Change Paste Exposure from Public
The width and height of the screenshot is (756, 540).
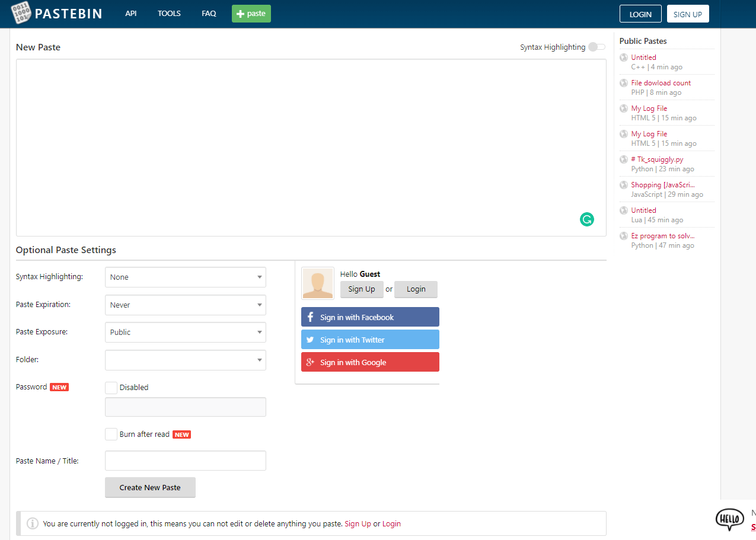tap(185, 332)
